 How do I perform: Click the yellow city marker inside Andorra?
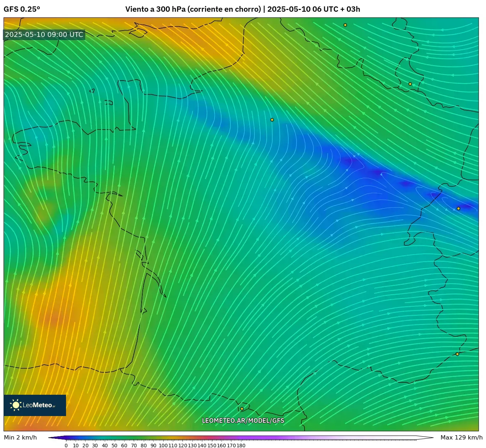coord(242,409)
